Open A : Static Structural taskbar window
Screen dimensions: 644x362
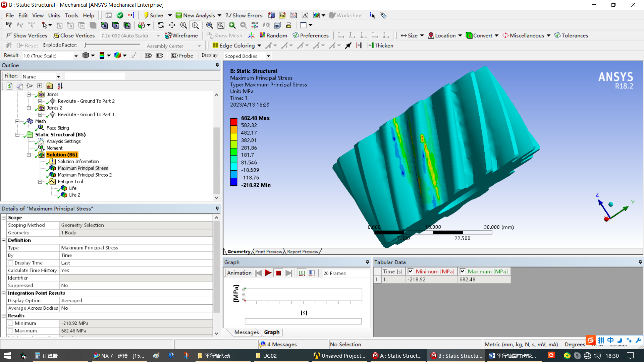click(x=398, y=356)
